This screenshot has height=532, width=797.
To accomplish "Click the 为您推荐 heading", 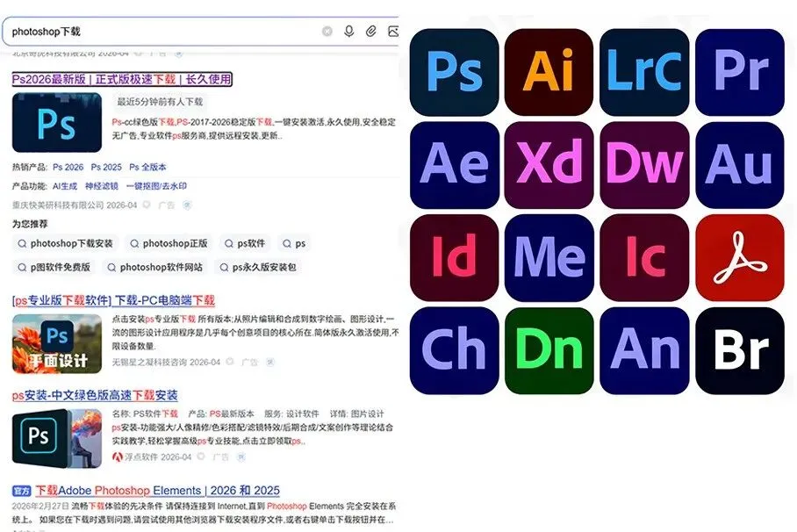I will pyautogui.click(x=30, y=224).
